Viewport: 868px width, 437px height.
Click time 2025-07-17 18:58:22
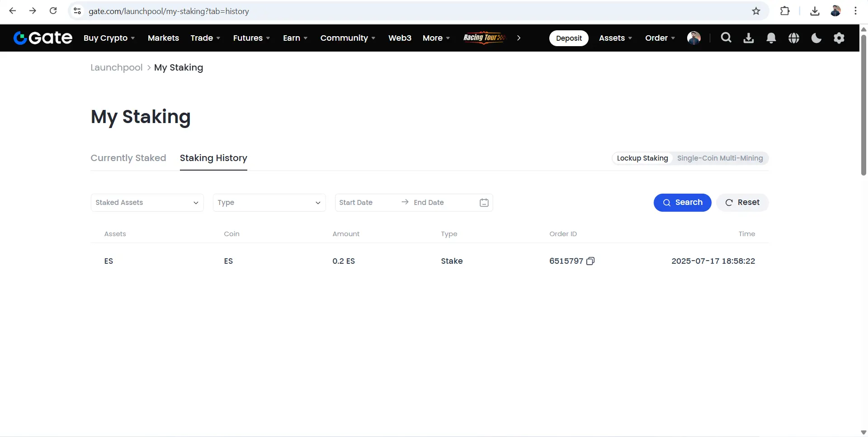pyautogui.click(x=713, y=261)
